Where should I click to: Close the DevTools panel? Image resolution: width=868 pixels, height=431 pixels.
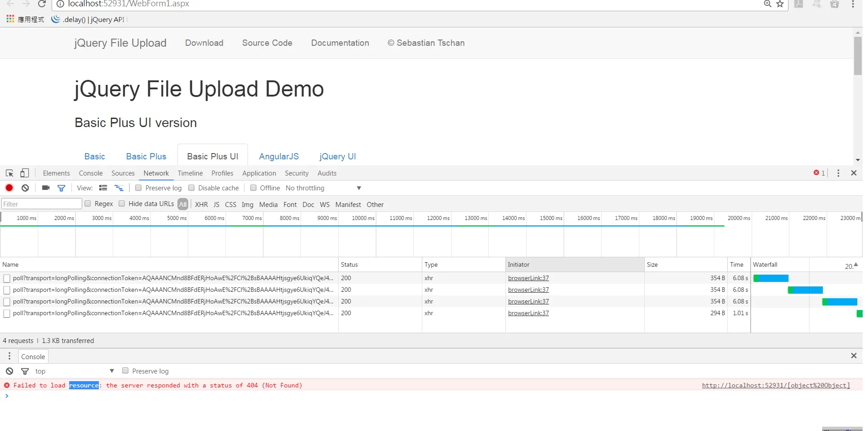click(x=854, y=173)
